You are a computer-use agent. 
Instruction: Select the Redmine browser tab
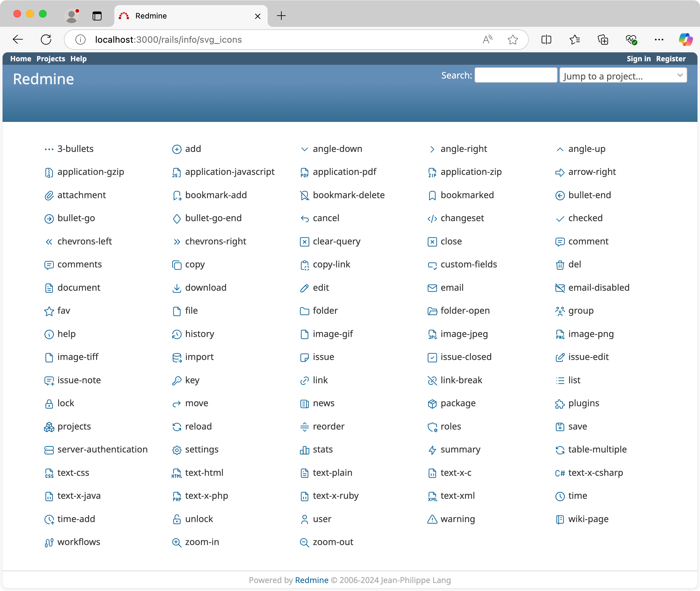(190, 16)
